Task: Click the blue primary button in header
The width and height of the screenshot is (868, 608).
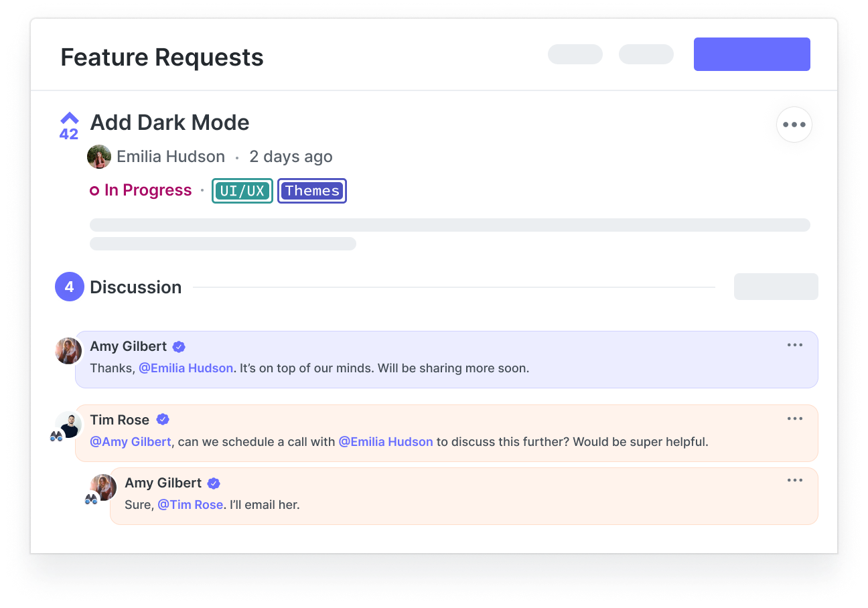Action: tap(752, 54)
